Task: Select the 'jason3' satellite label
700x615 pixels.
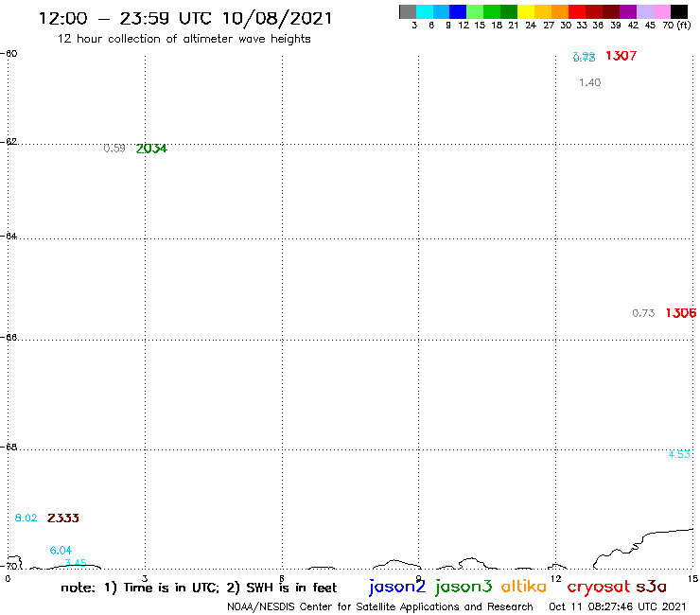Action: pyautogui.click(x=464, y=587)
